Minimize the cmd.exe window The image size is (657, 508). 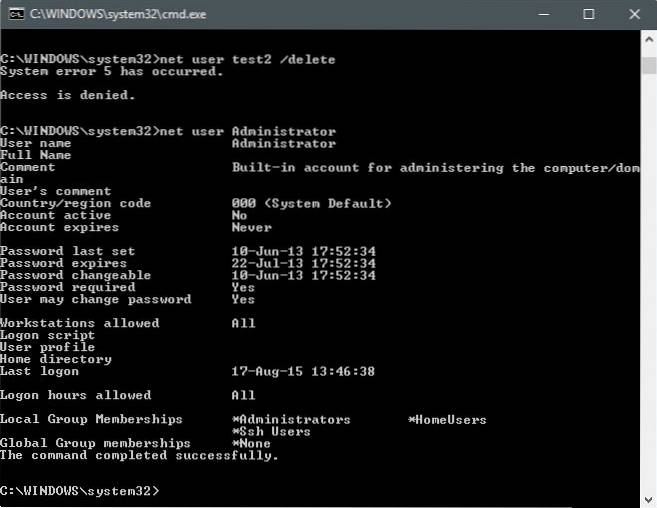click(544, 14)
